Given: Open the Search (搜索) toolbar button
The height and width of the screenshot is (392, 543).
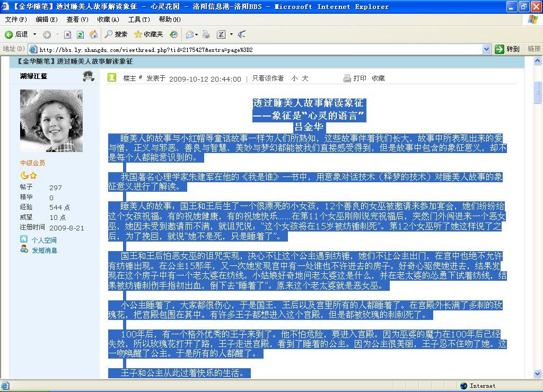Looking at the screenshot, I should (116, 34).
